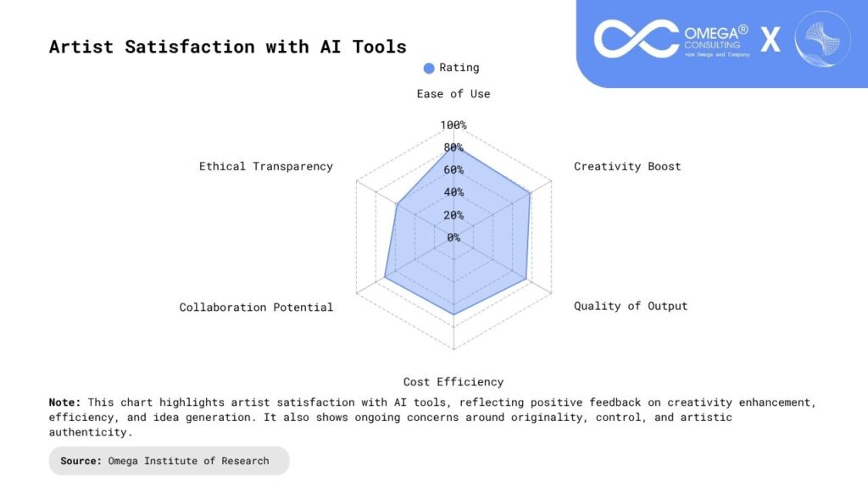Click the Note paragraph below the chart

click(x=432, y=417)
